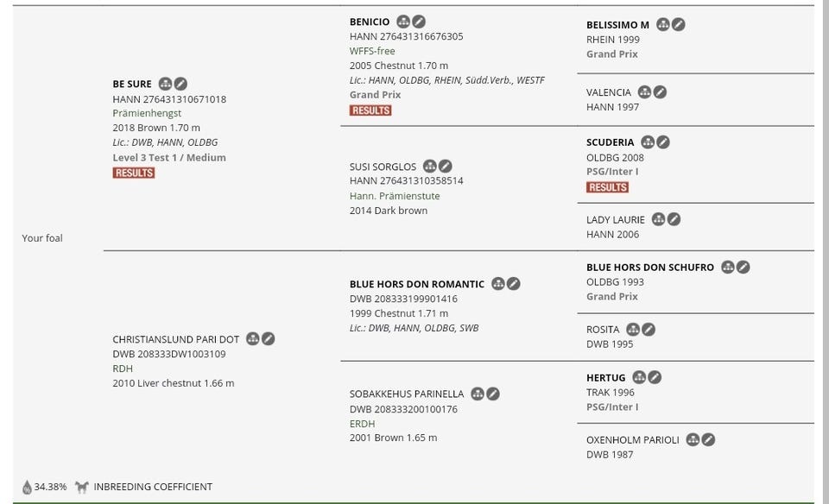
Task: Open the pedigree icon for CHRISTIANSLUND PARI DOT
Action: coord(253,339)
